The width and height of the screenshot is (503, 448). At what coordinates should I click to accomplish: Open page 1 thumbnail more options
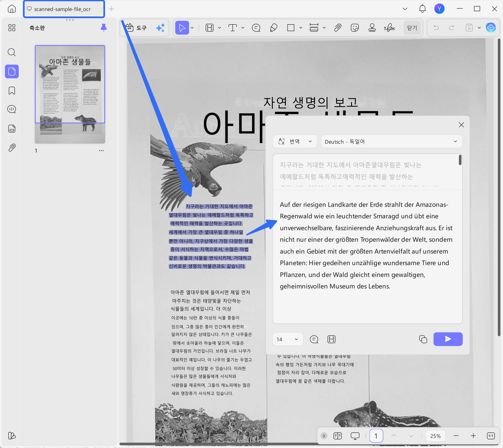101,151
